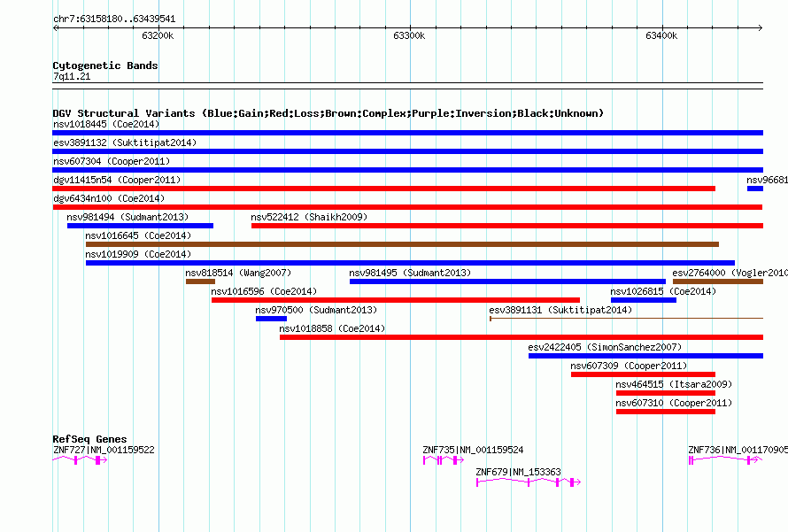Image resolution: width=788 pixels, height=532 pixels.
Task: Select the Cytogenetic Bands track title
Action: (105, 66)
